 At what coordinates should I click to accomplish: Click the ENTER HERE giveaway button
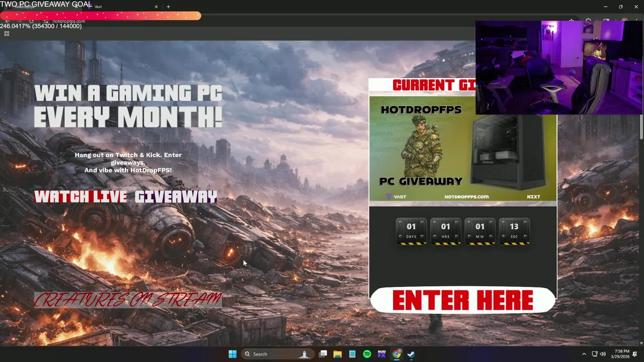(463, 300)
